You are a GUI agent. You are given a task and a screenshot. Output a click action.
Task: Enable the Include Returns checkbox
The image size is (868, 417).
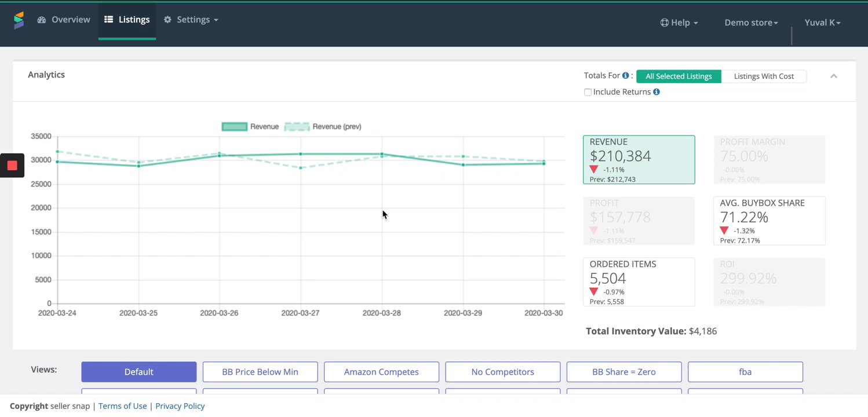pos(588,92)
